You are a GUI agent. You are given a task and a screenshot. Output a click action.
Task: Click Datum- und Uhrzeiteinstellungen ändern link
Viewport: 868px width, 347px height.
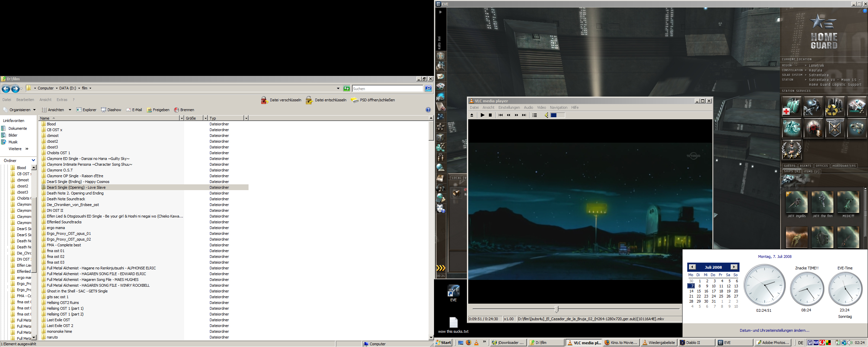pos(774,330)
